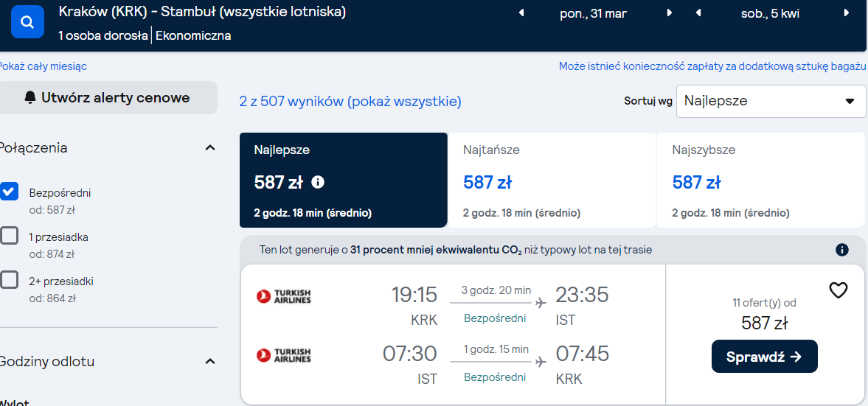Show all 507 results link
The width and height of the screenshot is (868, 406).
point(350,102)
